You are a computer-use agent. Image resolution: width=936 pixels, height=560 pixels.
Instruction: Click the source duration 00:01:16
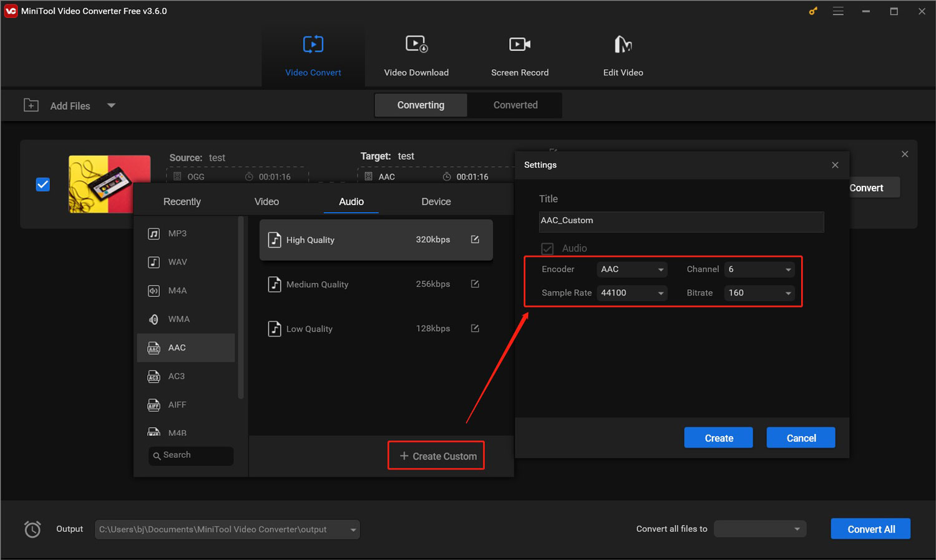tap(275, 177)
